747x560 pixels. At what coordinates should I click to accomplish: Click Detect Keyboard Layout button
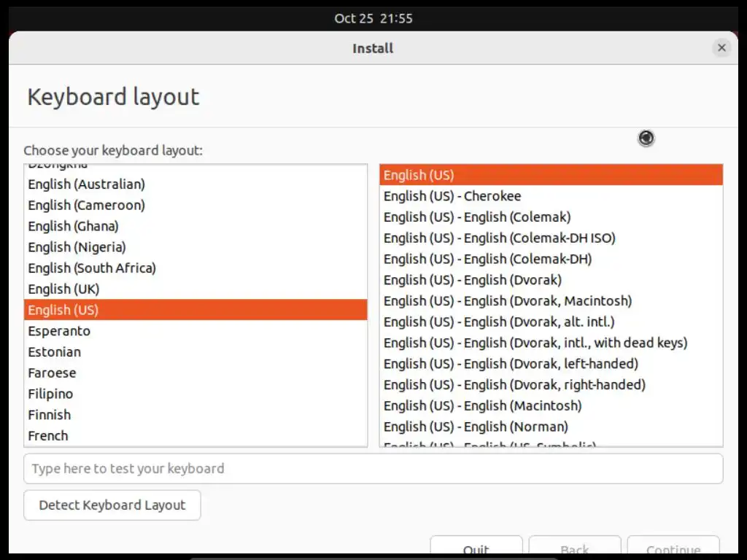(x=112, y=505)
